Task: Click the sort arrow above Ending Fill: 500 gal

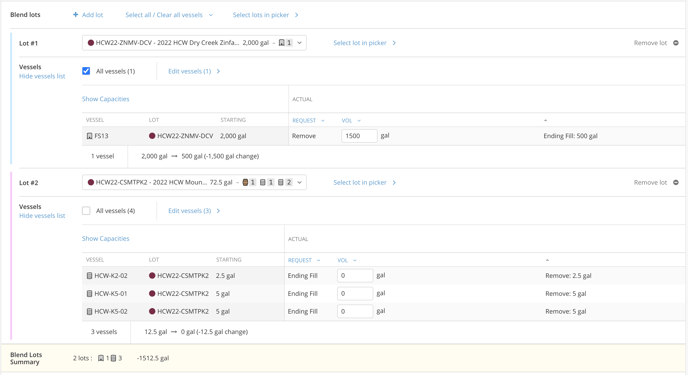Action: point(545,120)
